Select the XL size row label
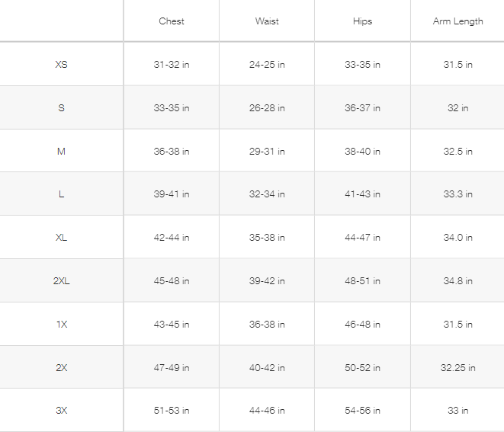Viewport: 504px width, 432px height. (62, 238)
